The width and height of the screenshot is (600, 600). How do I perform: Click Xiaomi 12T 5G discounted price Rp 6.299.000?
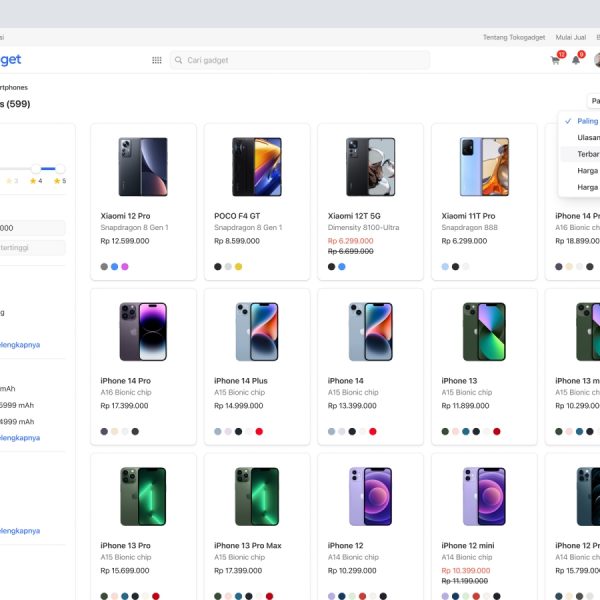(350, 241)
